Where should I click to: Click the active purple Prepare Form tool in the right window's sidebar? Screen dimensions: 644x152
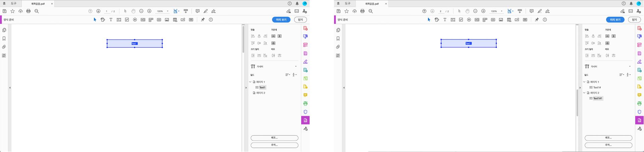pos(639,120)
